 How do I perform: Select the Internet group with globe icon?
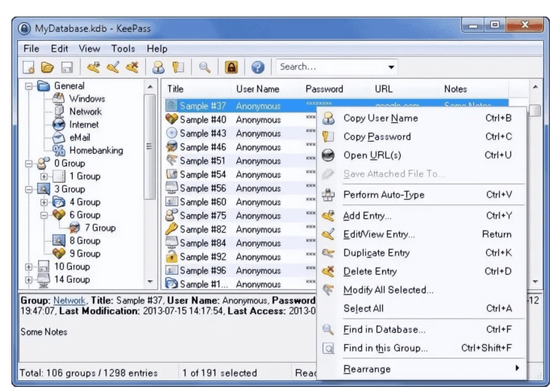83,124
